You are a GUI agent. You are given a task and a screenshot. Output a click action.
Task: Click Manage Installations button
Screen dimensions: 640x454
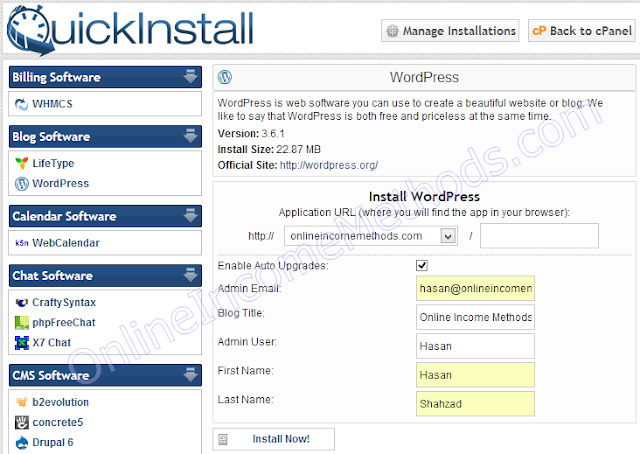coord(450,31)
